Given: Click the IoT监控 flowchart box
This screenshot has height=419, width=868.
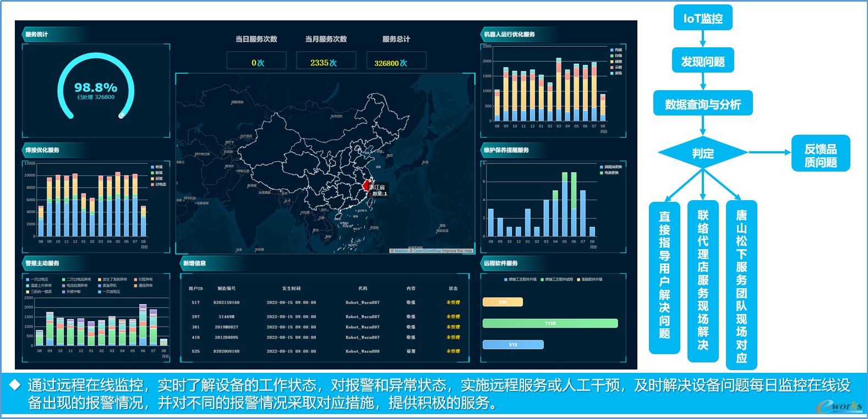Looking at the screenshot, I should click(703, 18).
